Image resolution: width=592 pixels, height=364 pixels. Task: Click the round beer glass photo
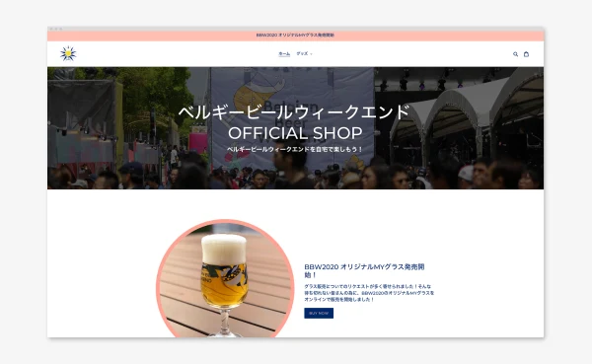(225, 278)
